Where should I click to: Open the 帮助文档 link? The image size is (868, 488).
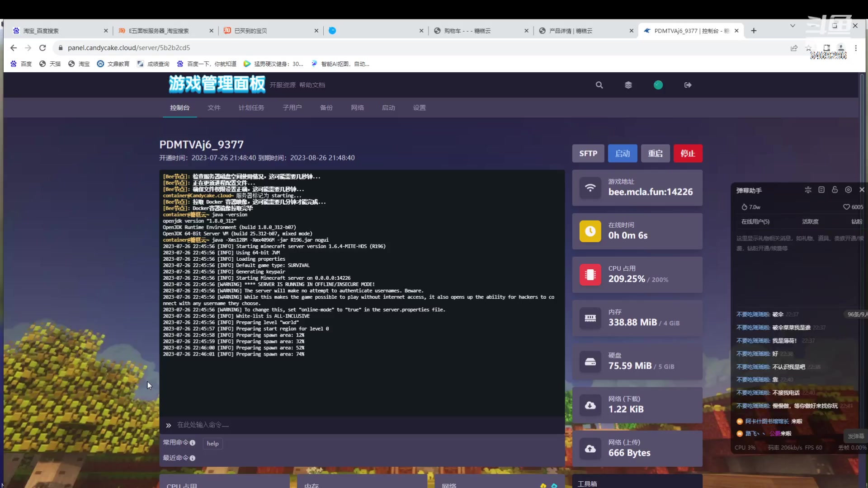312,85
